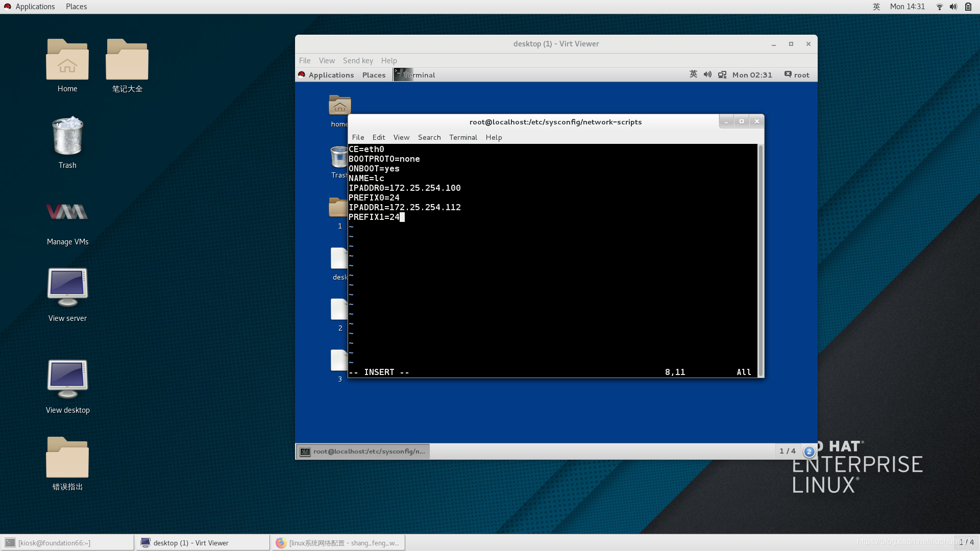Maximize the Virt Viewer window
The image size is (980, 551).
tap(791, 44)
